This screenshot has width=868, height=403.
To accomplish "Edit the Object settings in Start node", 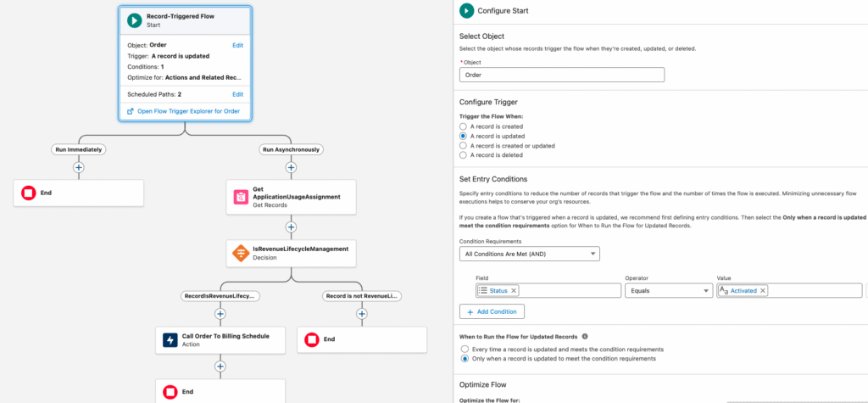I will [x=238, y=45].
